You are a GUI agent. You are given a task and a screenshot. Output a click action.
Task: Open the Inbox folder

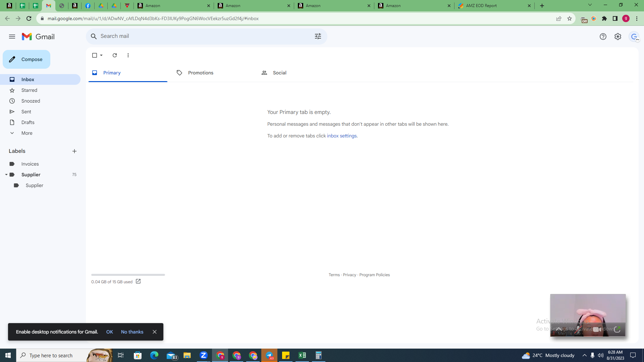40,79
